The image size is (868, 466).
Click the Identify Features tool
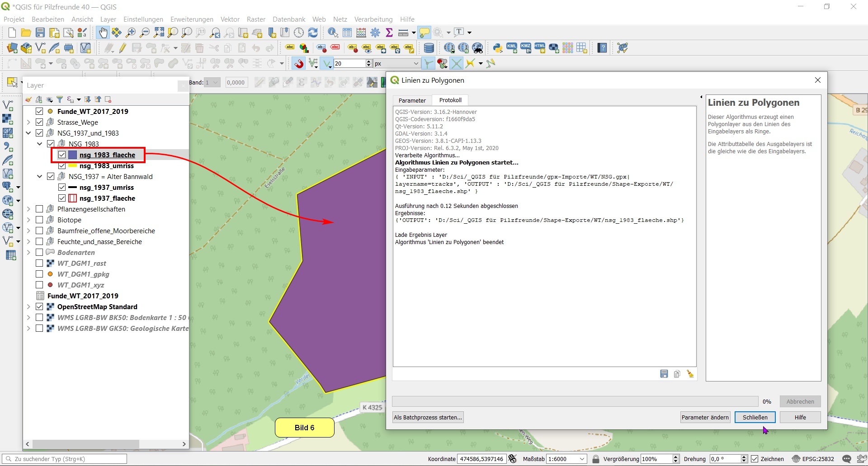(x=333, y=33)
